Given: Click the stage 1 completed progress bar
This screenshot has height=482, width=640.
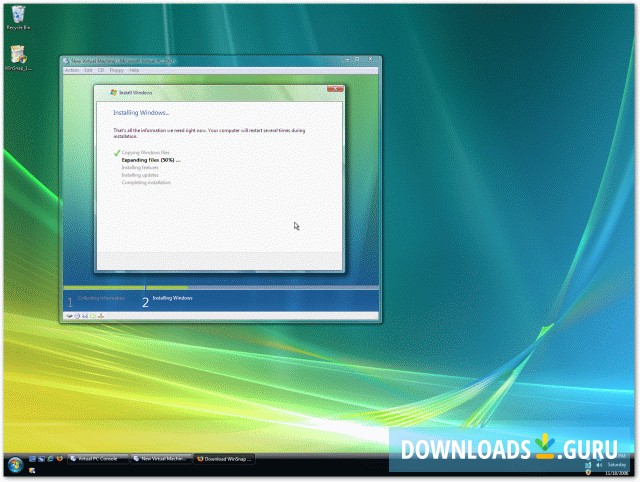Looking at the screenshot, I should (x=104, y=288).
